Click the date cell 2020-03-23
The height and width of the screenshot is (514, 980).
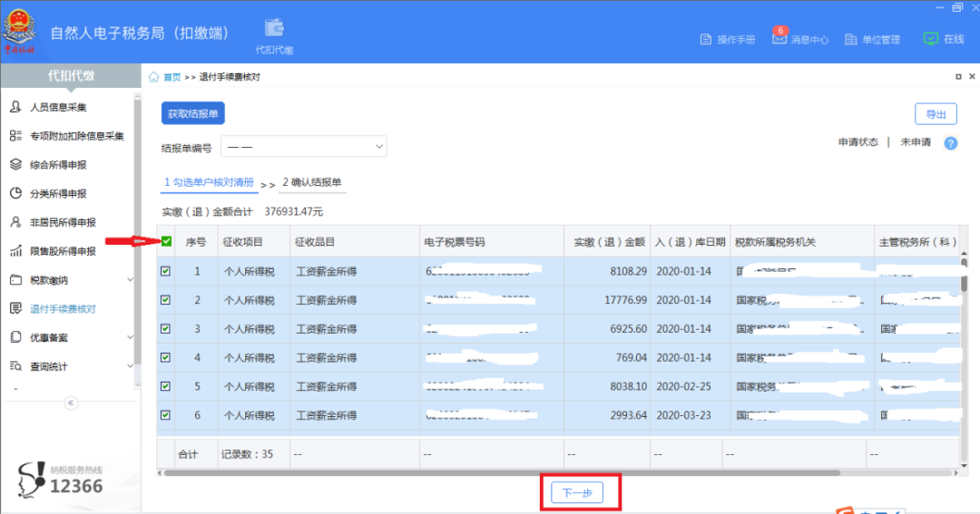684,415
